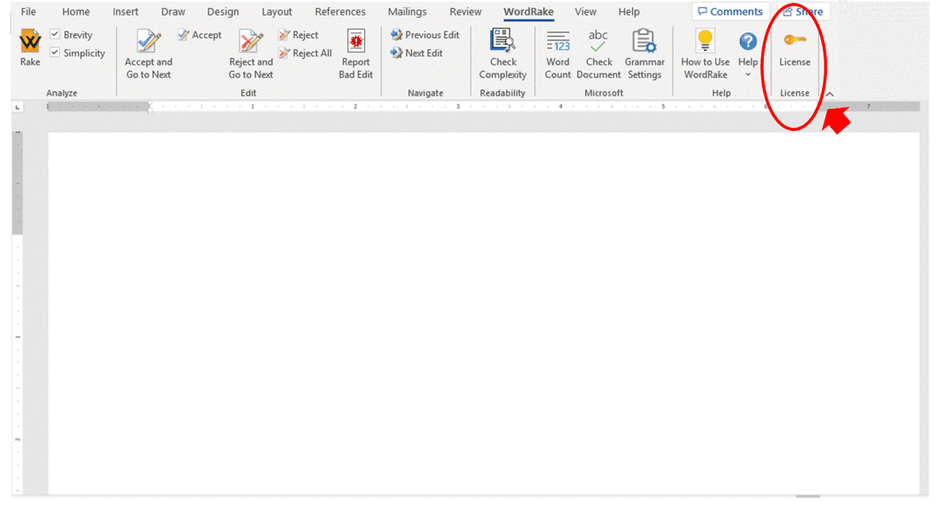Click the horizontal scrollbar thumb at bottom

808,496
